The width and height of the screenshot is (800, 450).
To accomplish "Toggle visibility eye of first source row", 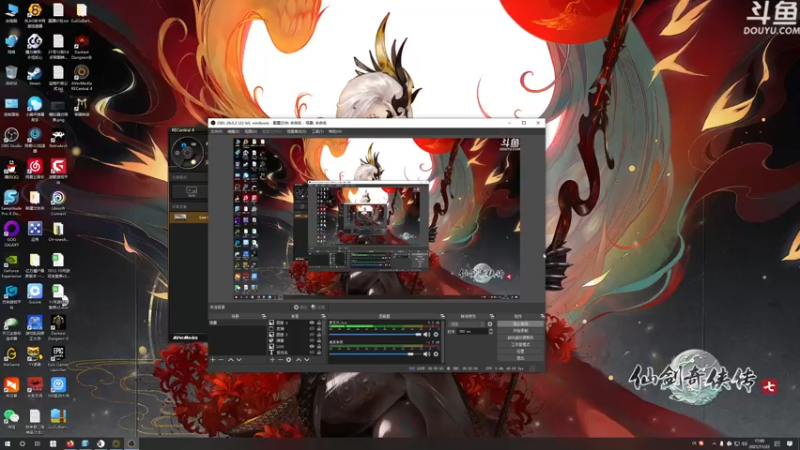I will click(312, 323).
